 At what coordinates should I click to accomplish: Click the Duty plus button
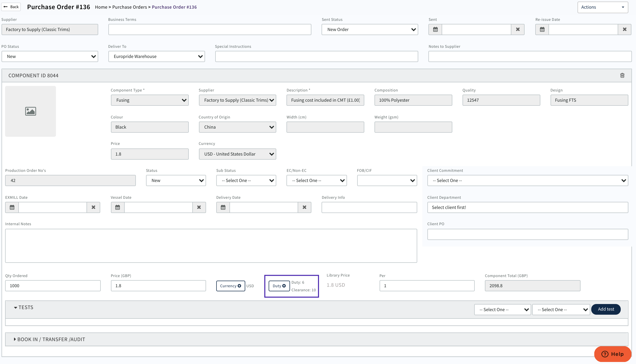[x=279, y=286]
